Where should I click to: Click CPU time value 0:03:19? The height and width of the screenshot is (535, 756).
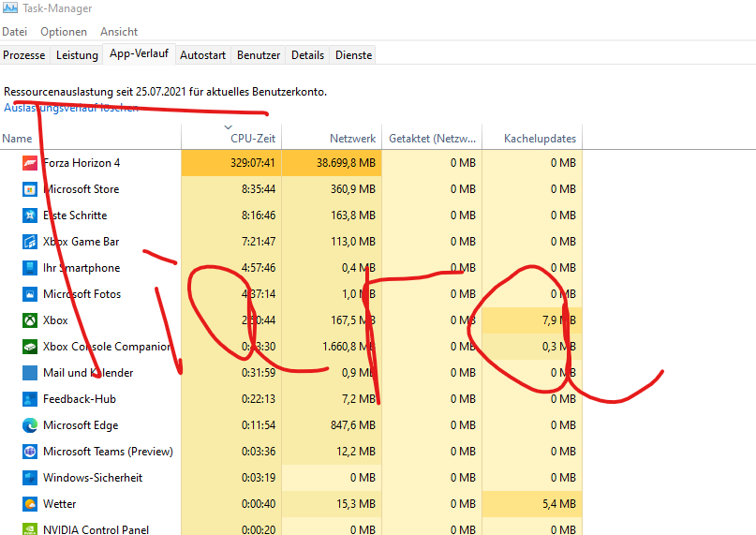pos(259,478)
